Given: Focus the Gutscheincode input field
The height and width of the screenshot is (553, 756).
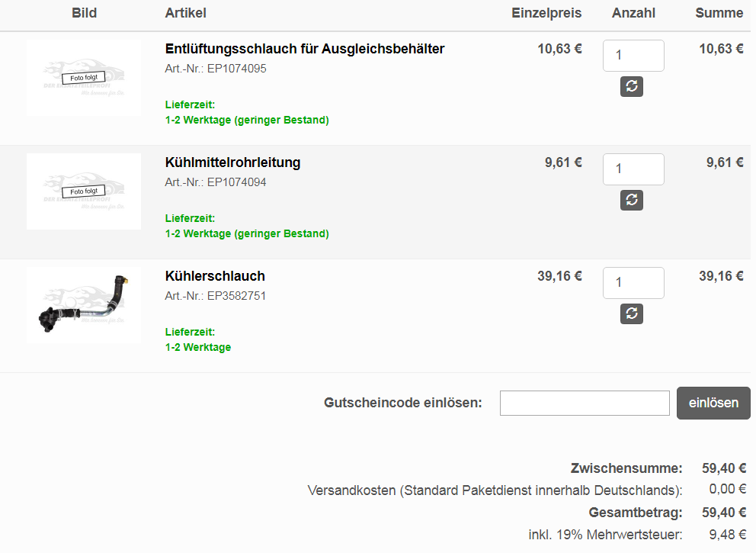Looking at the screenshot, I should click(x=585, y=403).
